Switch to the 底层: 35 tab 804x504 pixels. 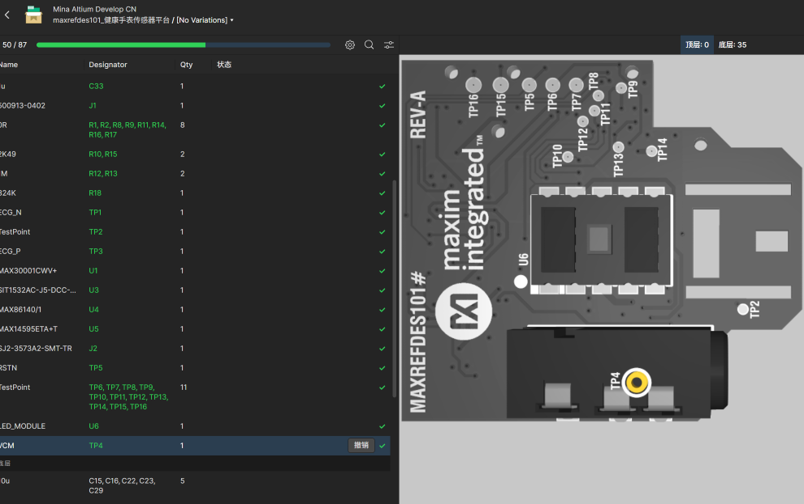point(732,45)
